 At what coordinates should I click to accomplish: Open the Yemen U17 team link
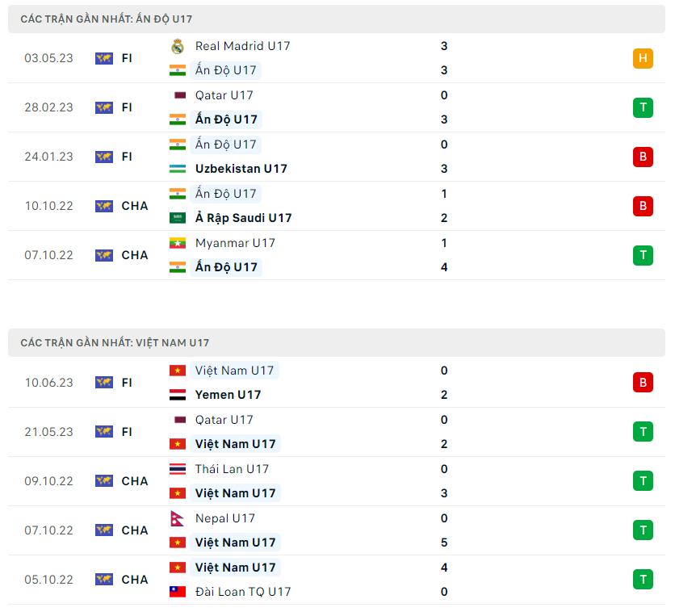pos(228,395)
